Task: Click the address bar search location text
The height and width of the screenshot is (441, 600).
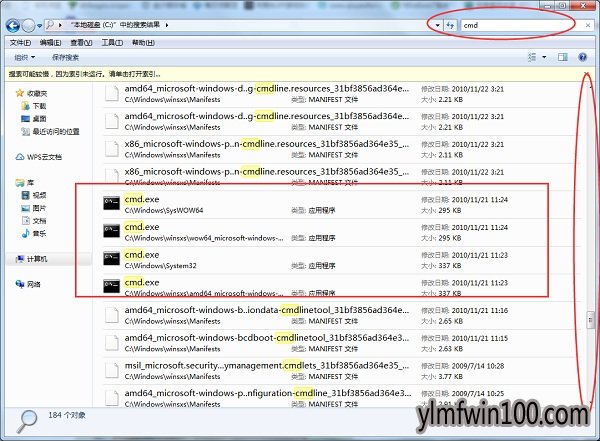Action: (116, 25)
